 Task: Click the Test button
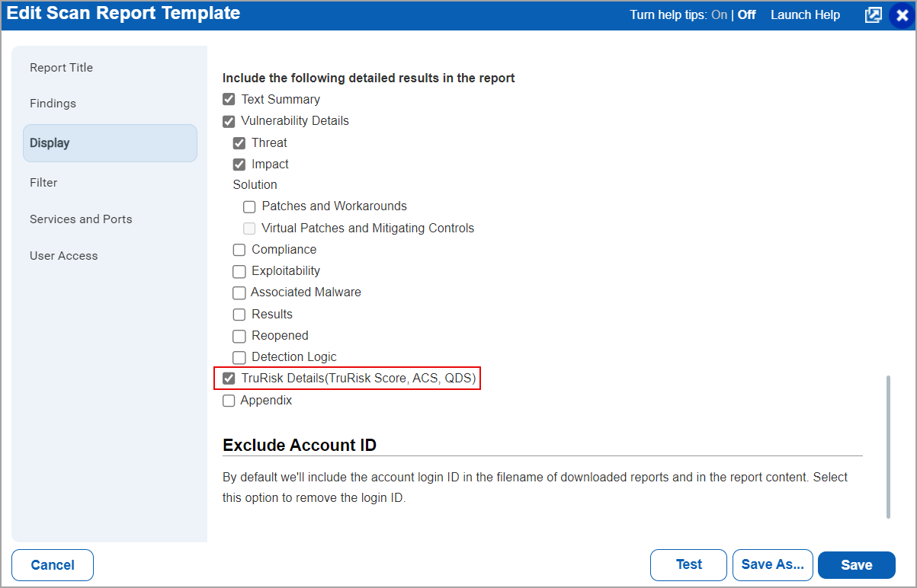(688, 564)
